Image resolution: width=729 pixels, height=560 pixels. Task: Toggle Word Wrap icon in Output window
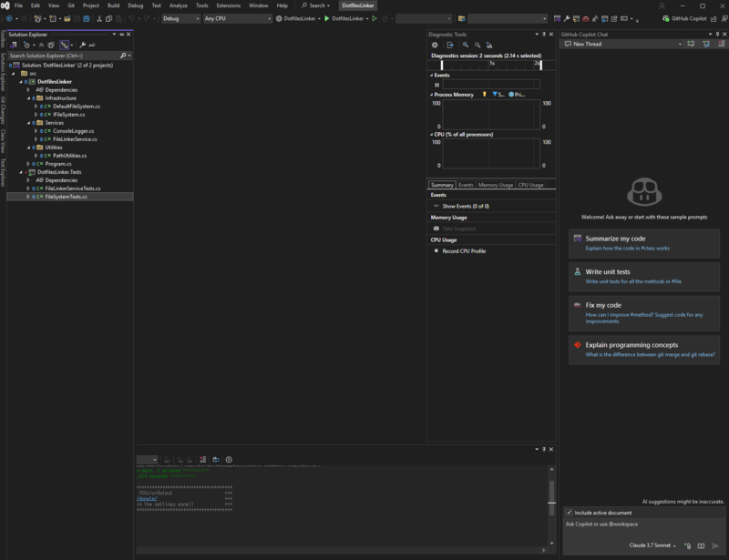(216, 460)
